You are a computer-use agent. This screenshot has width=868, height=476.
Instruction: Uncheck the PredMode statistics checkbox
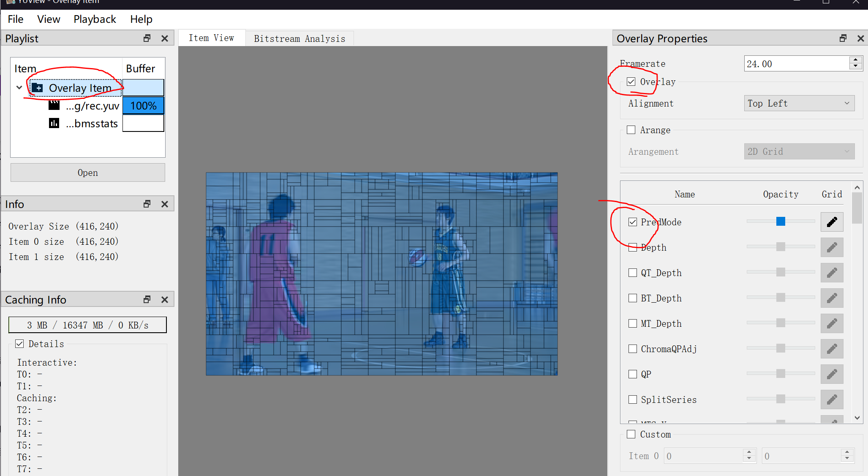tap(632, 222)
